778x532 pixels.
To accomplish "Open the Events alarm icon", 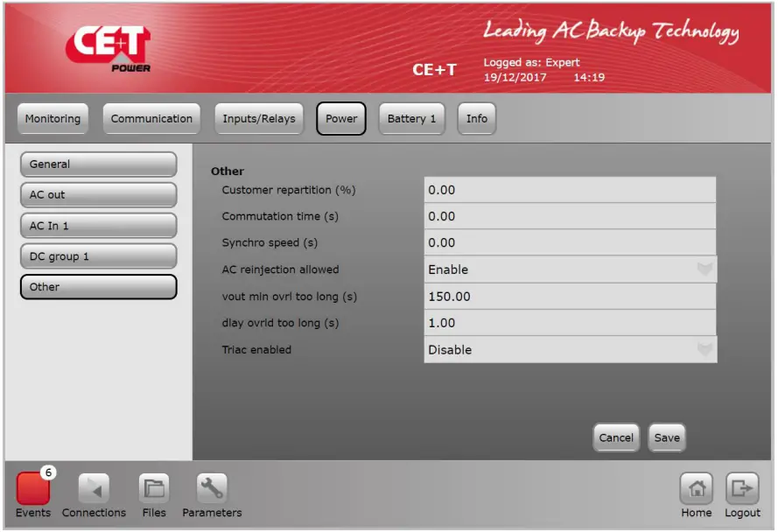I will pos(32,488).
